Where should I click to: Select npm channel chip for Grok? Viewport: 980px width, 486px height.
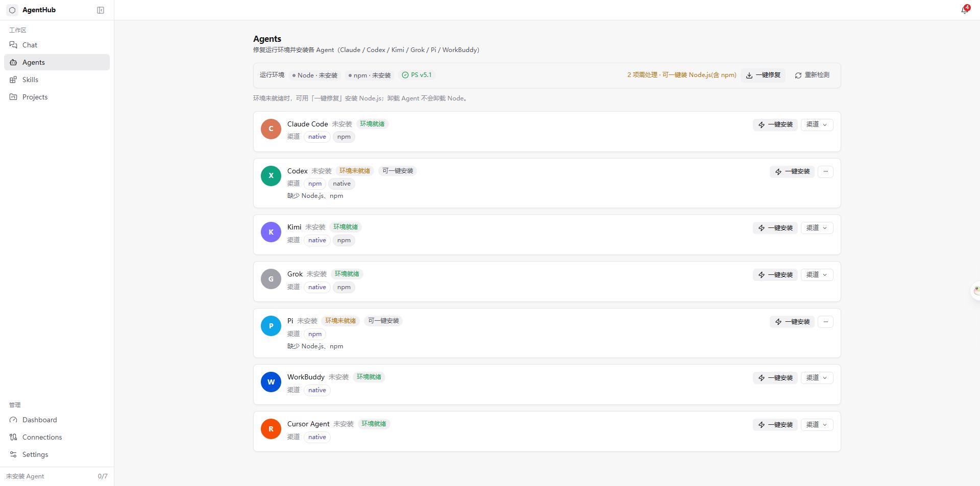[x=344, y=287]
